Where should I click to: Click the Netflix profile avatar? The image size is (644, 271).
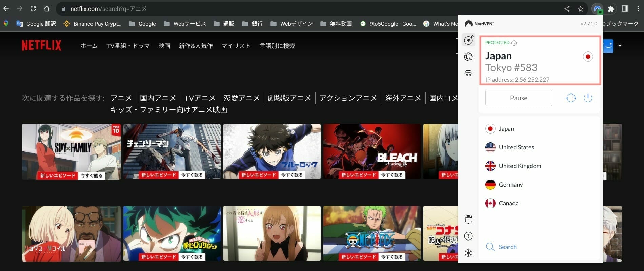point(609,46)
